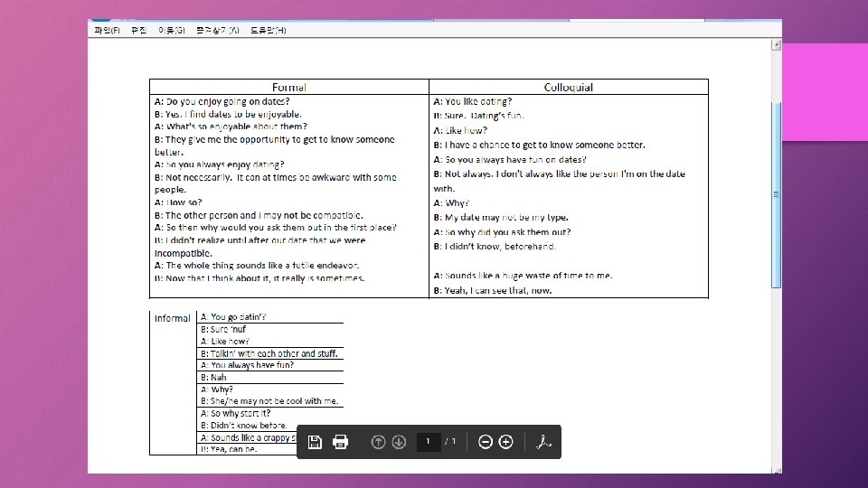Click 'B: The other person and I may not be compatible.'
868x488 pixels.
point(259,215)
